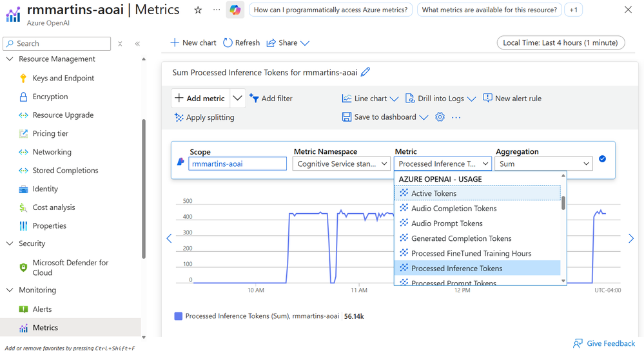Image resolution: width=644 pixels, height=351 pixels.
Task: Select Generated Completion Tokens metric
Action: coord(461,238)
